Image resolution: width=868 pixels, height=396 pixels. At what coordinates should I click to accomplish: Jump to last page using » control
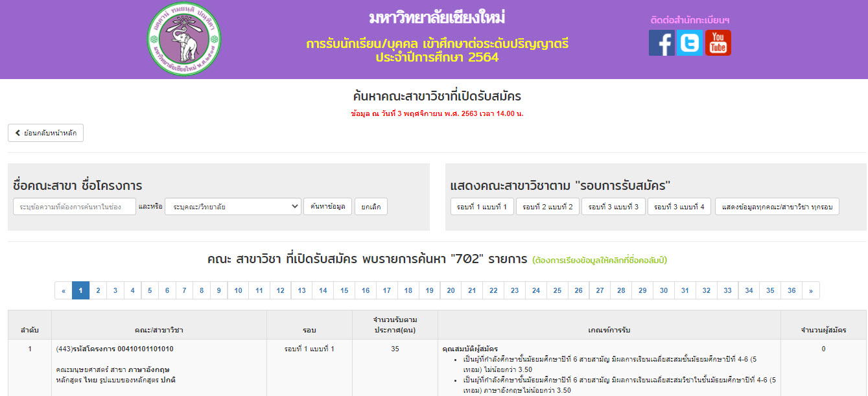click(x=812, y=290)
